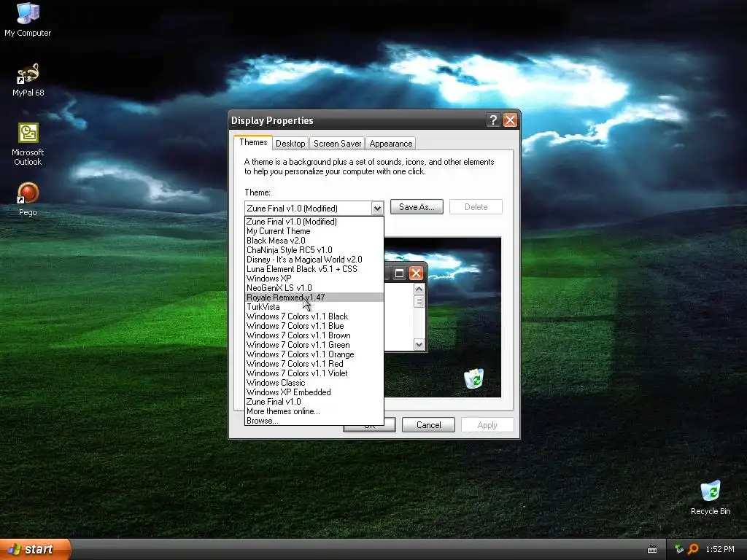
Task: Click the Safely Remove Hardware tray icon
Action: (679, 549)
